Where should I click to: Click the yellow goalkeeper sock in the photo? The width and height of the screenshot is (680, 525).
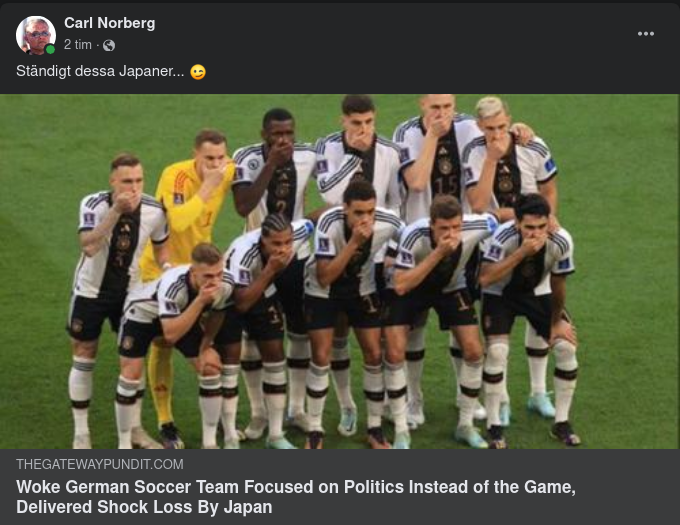[x=160, y=384]
